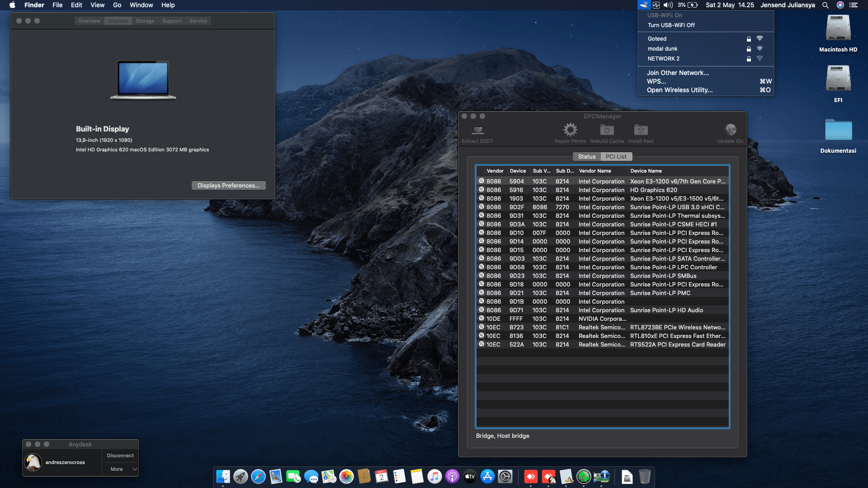Connect to NETWORK 2
The height and width of the screenshot is (488, 868).
tap(706, 59)
